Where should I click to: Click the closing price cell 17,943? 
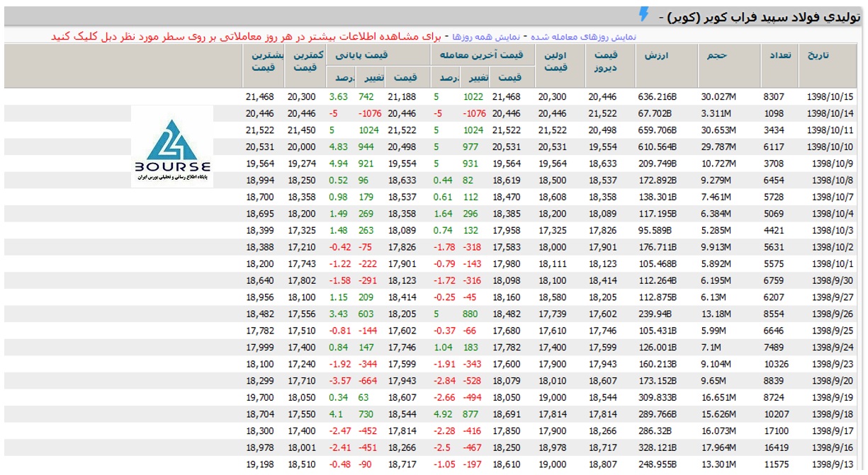(402, 380)
